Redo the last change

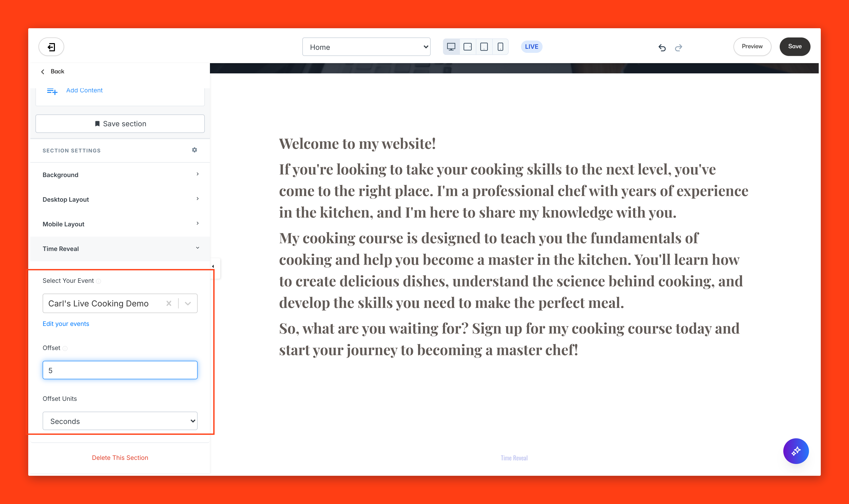click(x=679, y=47)
